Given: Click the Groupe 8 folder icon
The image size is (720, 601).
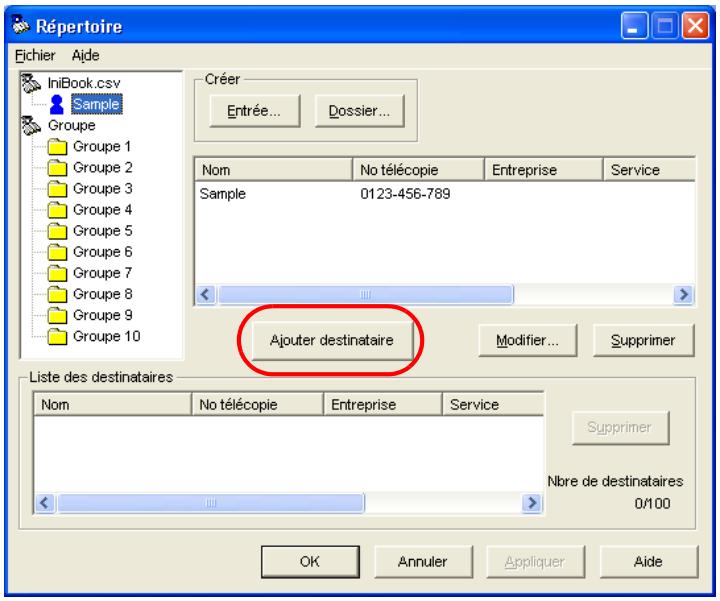Looking at the screenshot, I should 57,294.
